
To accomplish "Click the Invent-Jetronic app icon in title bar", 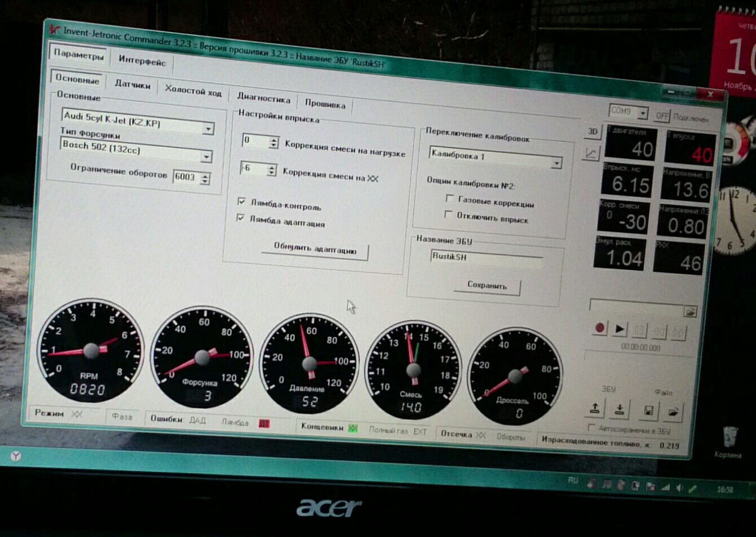I will pyautogui.click(x=54, y=29).
